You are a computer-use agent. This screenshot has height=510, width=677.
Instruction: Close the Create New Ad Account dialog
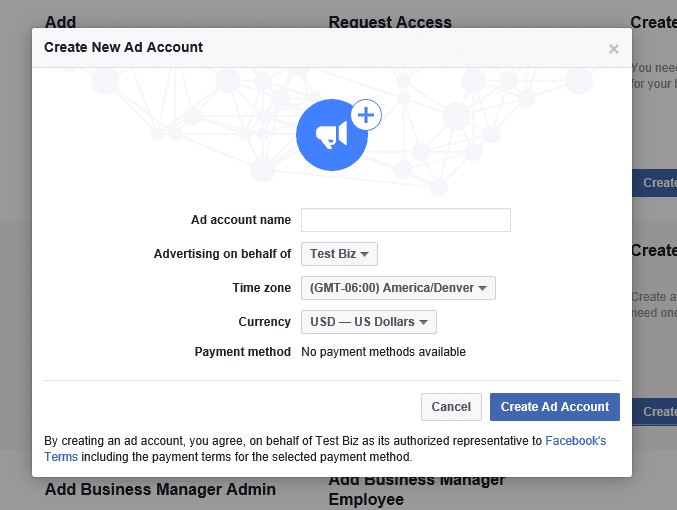(x=613, y=49)
